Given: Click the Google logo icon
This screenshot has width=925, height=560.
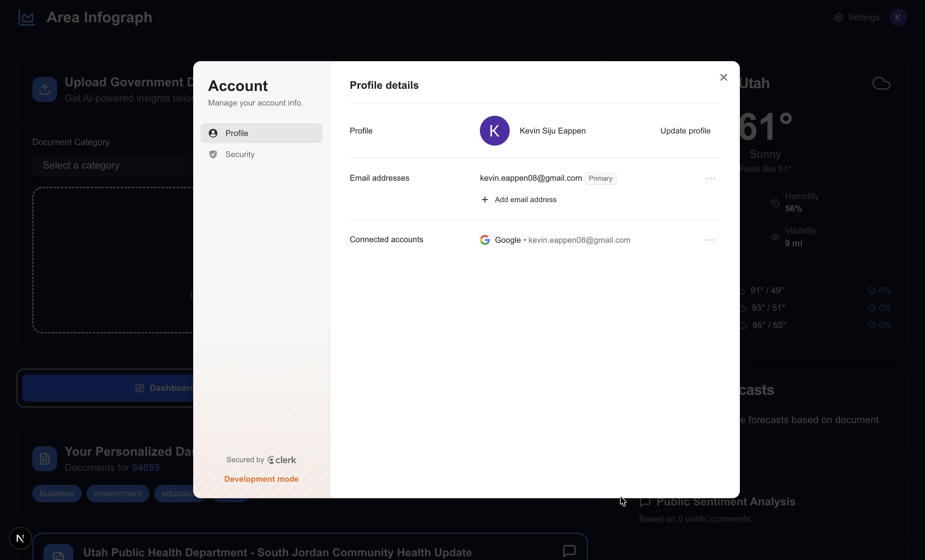Looking at the screenshot, I should coord(485,240).
